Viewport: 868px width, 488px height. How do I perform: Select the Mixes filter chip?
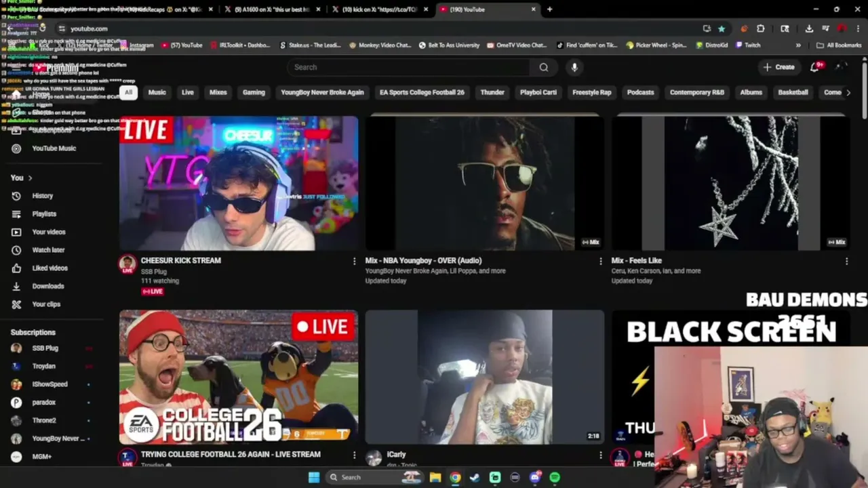[x=218, y=92]
